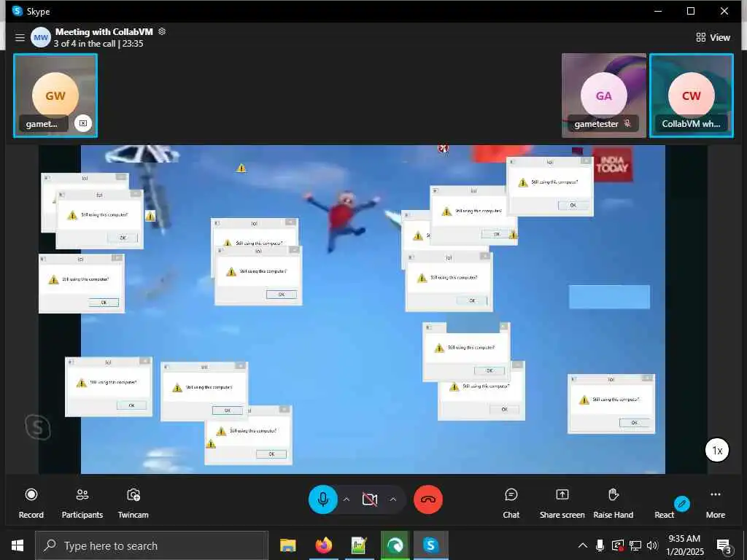Screen dimensions: 747x560
Task: Click the meeting title Meeting with CollabVM
Action: pyautogui.click(x=104, y=32)
